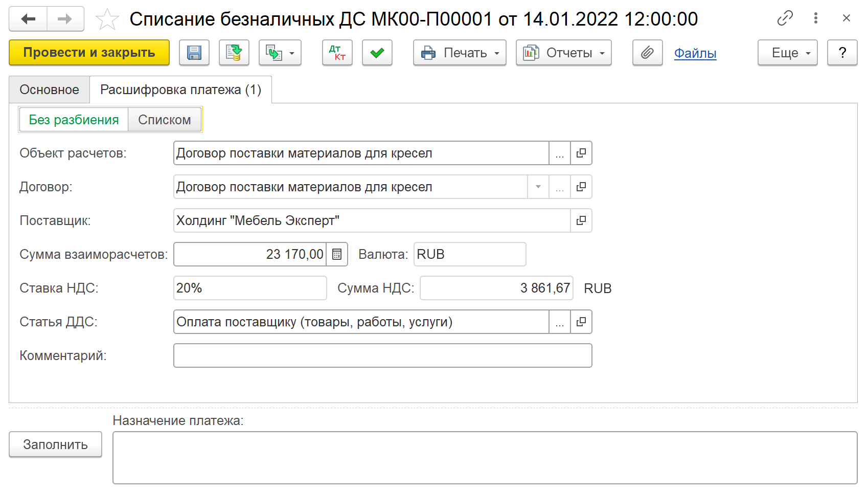Open the Файлы link

click(695, 53)
